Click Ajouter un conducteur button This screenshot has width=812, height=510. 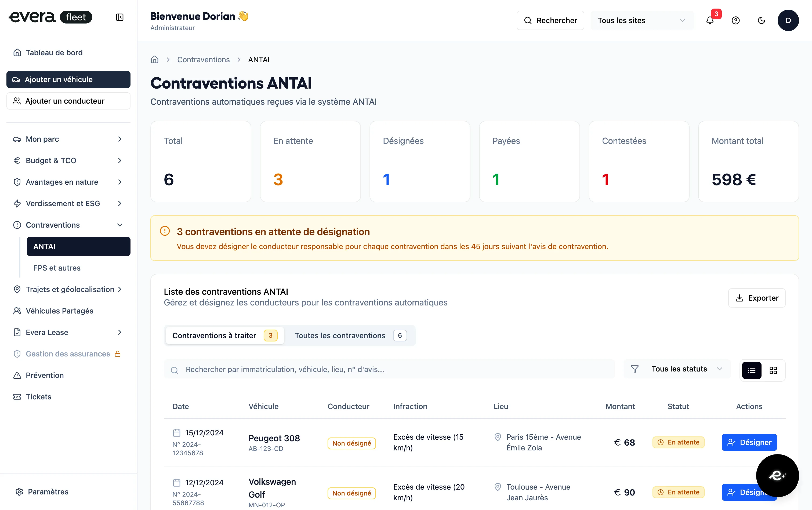tap(68, 101)
